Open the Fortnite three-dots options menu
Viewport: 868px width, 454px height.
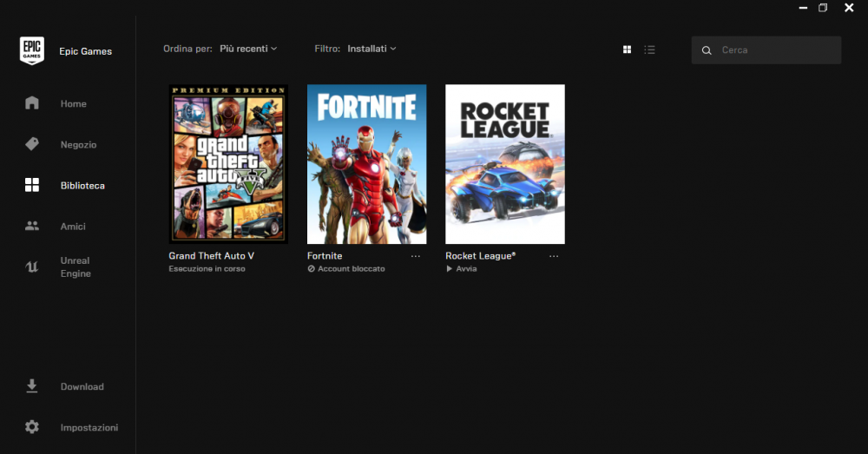pyautogui.click(x=416, y=256)
